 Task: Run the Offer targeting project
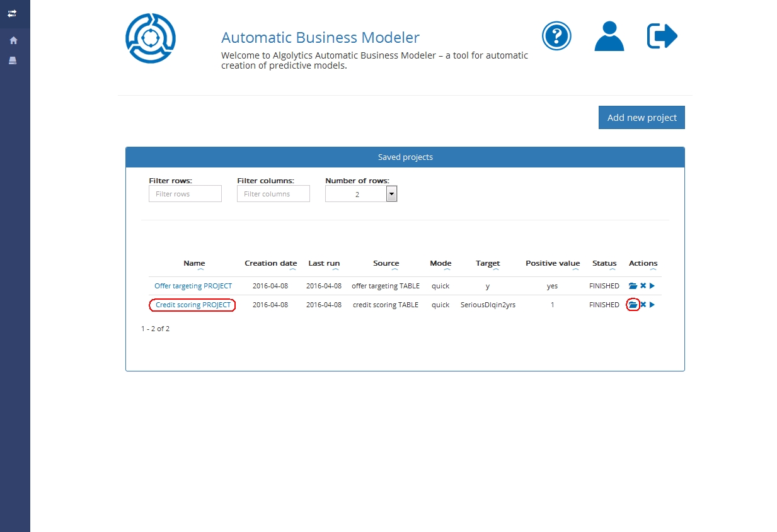click(652, 286)
